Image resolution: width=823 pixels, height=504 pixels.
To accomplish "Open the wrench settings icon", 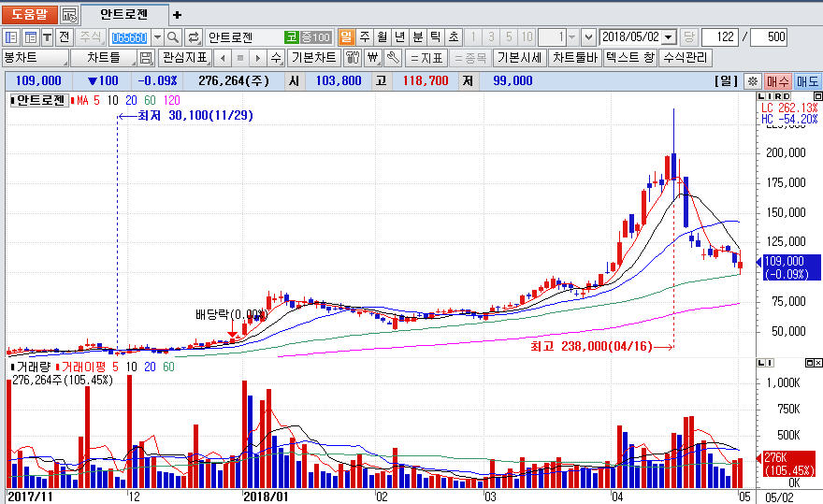I will 393,58.
